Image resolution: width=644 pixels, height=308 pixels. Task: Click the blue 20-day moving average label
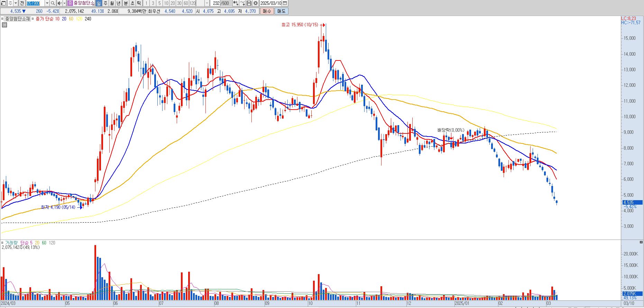tap(64, 19)
